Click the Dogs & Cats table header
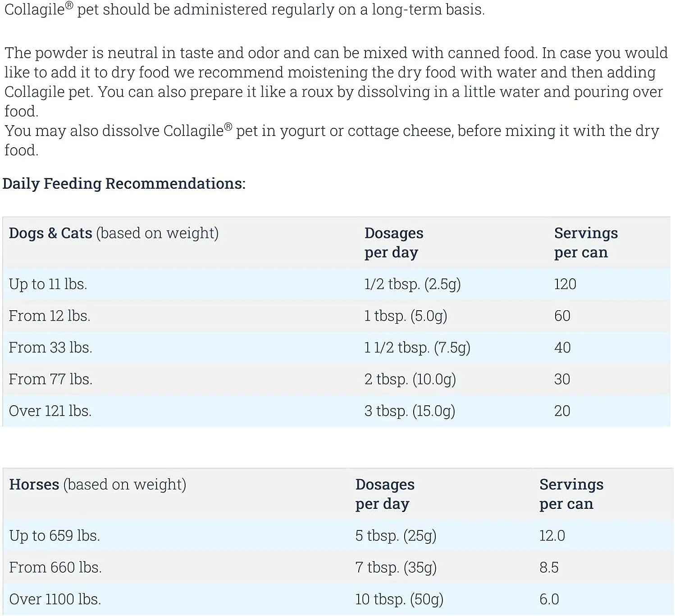The image size is (675, 616). (x=114, y=233)
